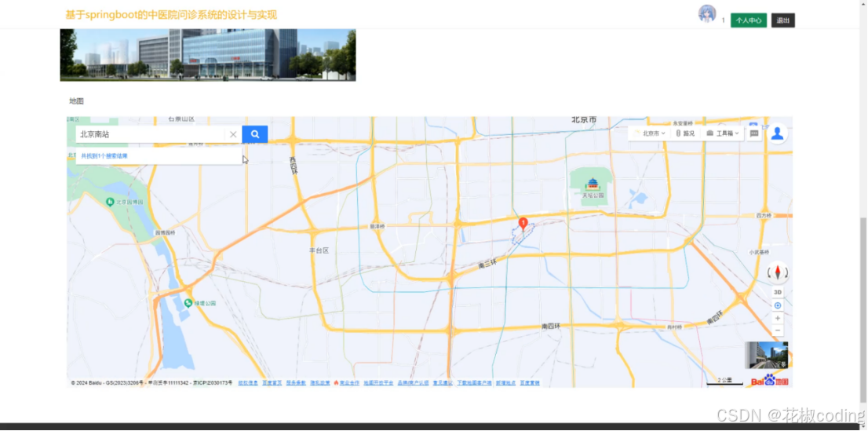The height and width of the screenshot is (431, 868).
Task: Click the hospital building banner image
Action: (208, 55)
